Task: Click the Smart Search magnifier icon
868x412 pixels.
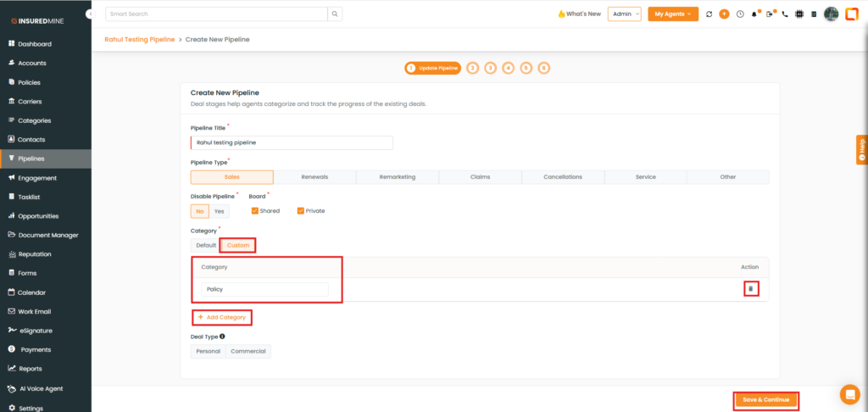Action: click(336, 14)
